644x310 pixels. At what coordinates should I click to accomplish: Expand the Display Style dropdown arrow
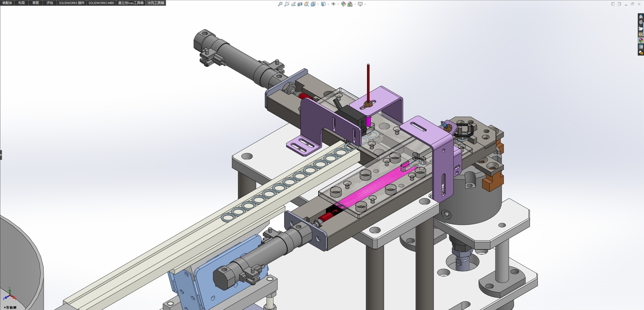[328, 4]
